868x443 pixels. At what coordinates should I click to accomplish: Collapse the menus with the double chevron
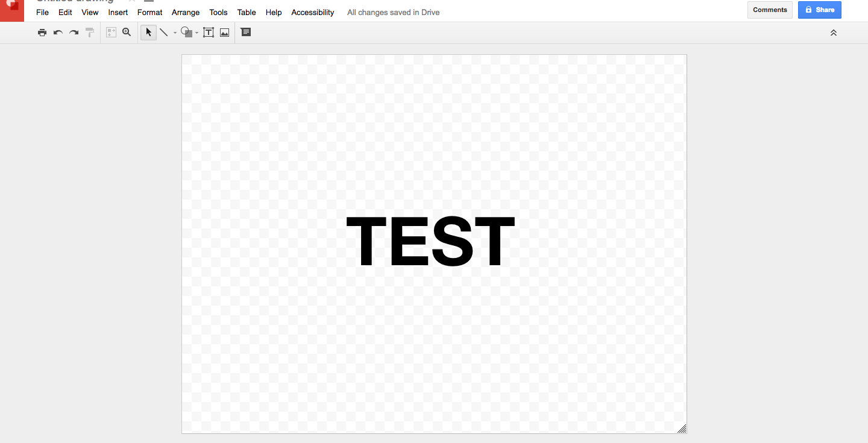[834, 33]
